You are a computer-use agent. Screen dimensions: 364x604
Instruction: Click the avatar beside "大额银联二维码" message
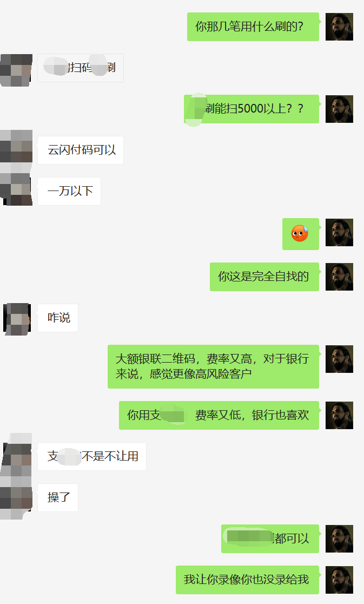[339, 359]
